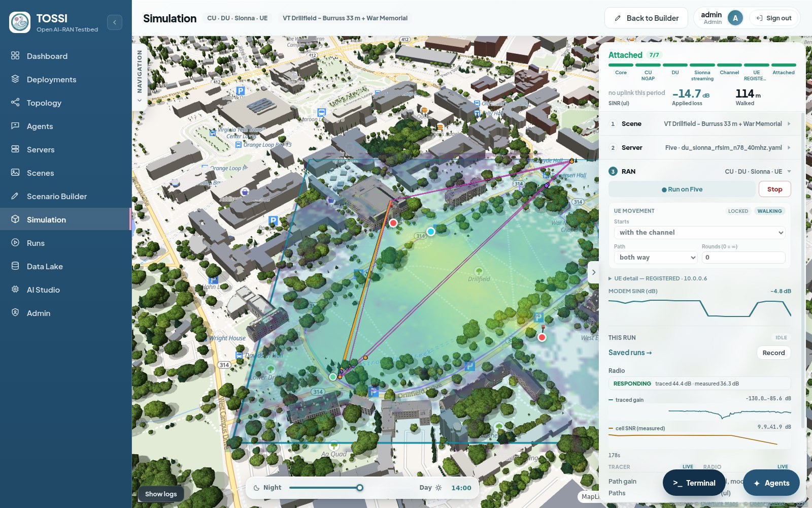
Task: Open the Terminal floating button
Action: (x=694, y=483)
